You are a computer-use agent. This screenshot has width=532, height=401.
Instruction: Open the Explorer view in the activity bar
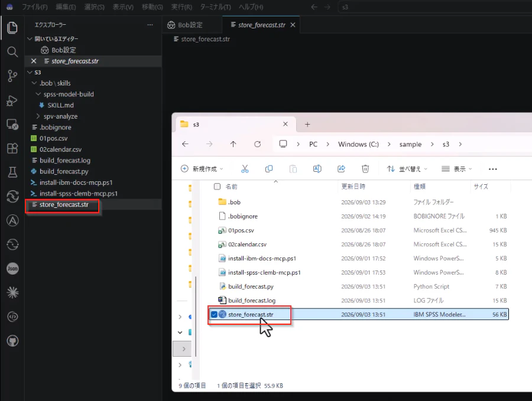[x=12, y=27]
